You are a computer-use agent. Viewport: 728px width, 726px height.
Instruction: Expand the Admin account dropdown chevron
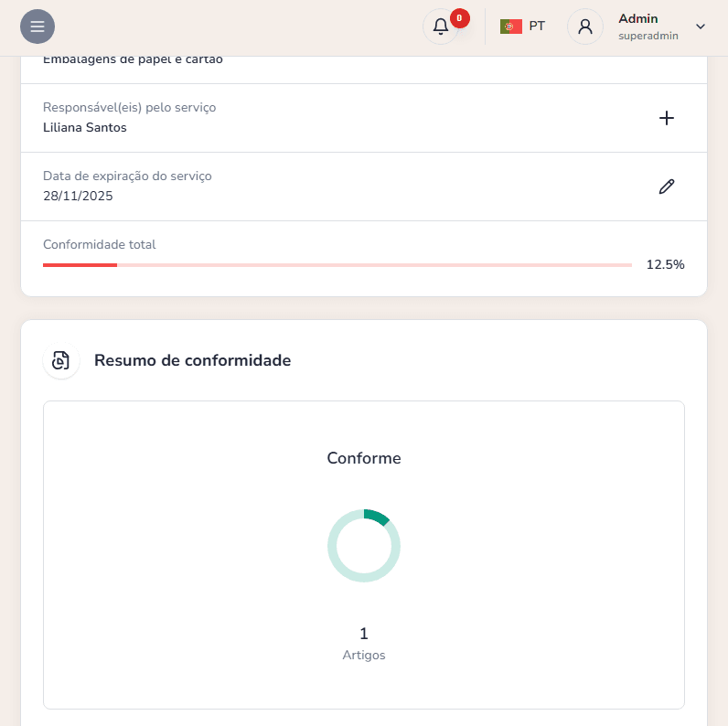(x=701, y=27)
